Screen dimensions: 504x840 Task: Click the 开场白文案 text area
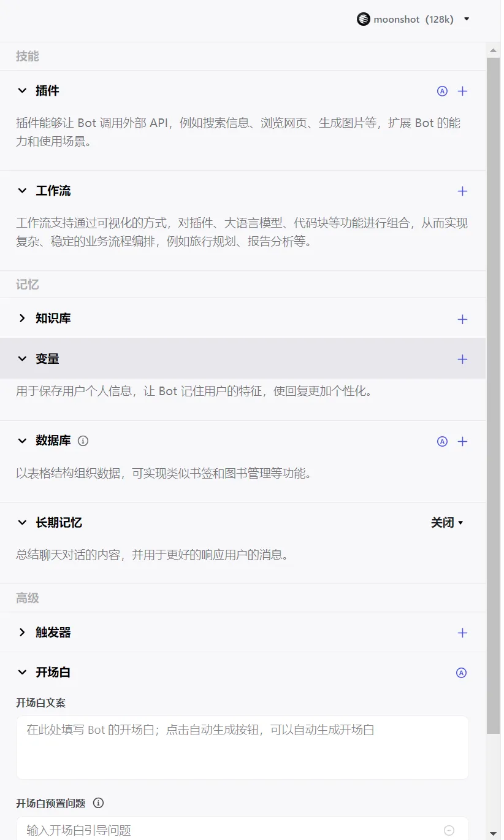coord(242,747)
